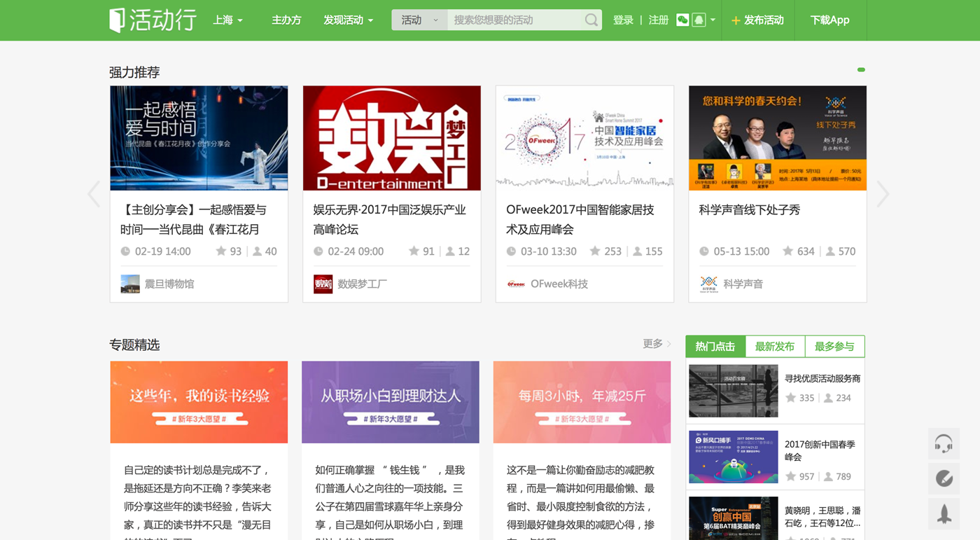Click the headset customer service icon
This screenshot has height=540, width=980.
pyautogui.click(x=944, y=444)
